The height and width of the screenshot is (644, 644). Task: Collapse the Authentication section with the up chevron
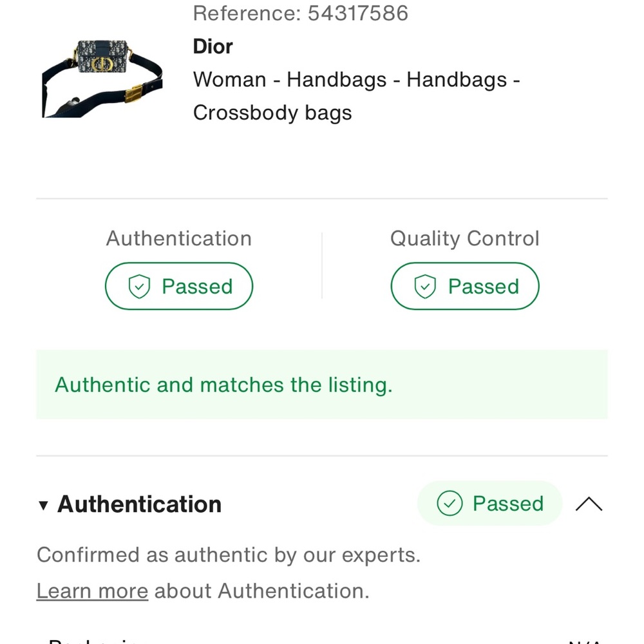(589, 504)
